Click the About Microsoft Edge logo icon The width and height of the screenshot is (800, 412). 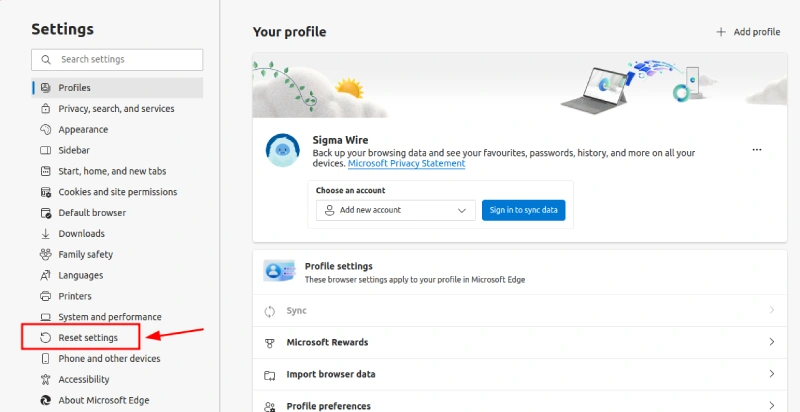(45, 400)
